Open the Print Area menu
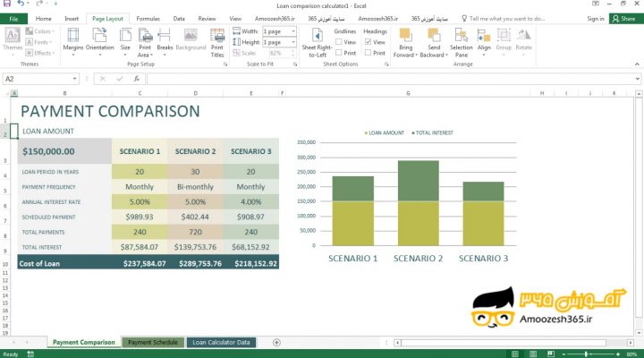 pos(145,43)
